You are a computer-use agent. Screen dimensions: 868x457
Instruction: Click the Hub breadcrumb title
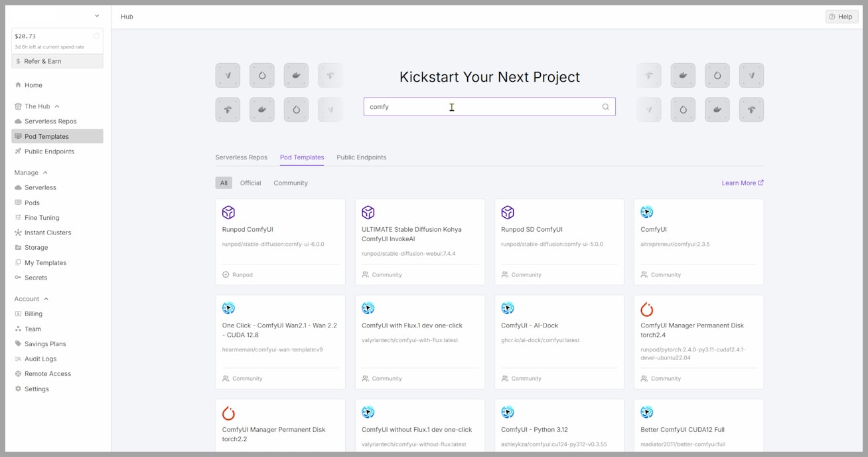click(127, 17)
